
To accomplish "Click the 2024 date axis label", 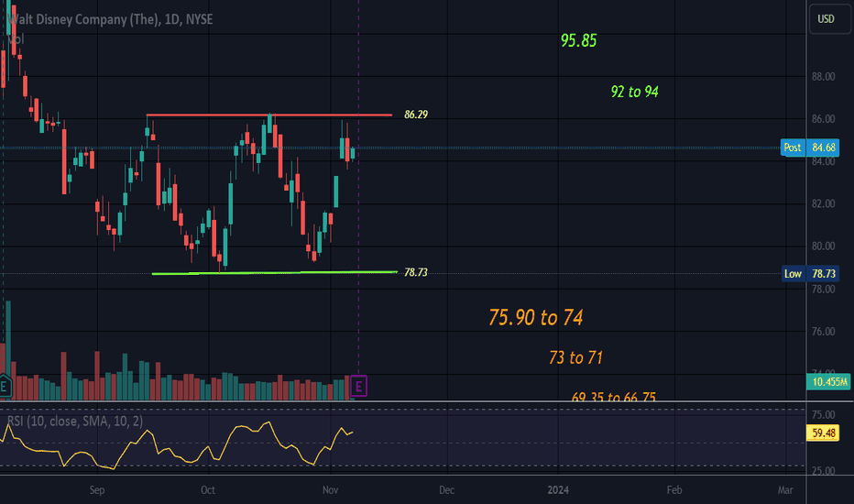I will click(x=558, y=490).
